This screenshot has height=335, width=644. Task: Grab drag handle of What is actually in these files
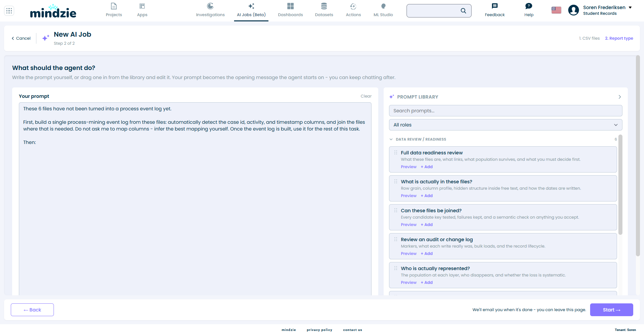coord(396,182)
